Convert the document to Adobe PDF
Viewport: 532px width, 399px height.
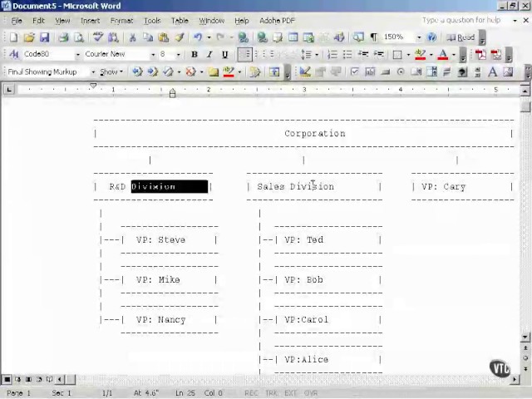click(x=480, y=55)
